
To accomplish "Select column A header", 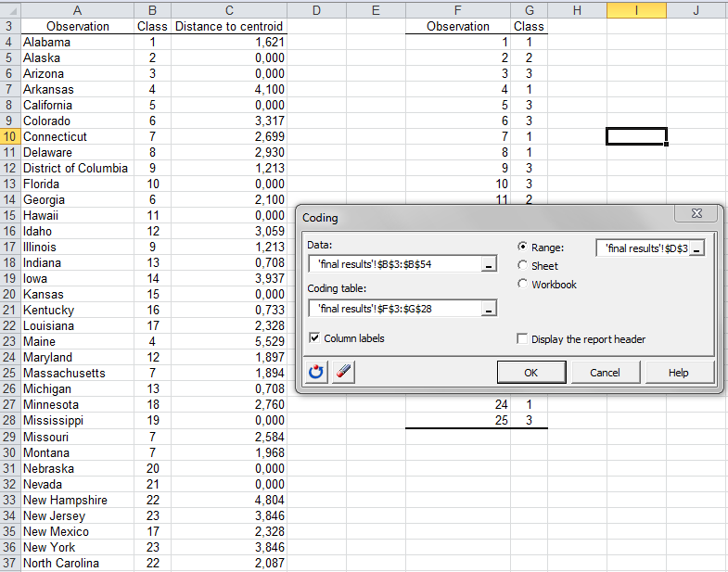I will 78,10.
